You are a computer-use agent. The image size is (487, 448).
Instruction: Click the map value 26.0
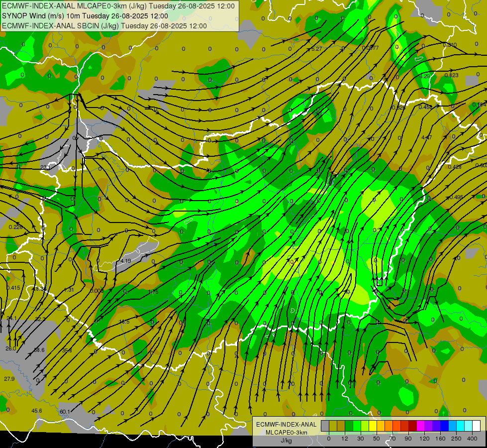tap(10, 348)
